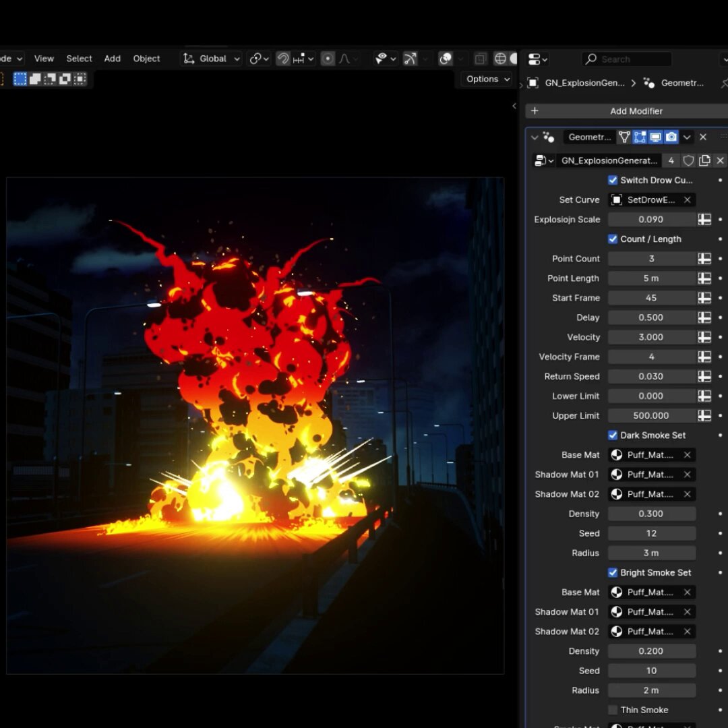Collapse the Geometry Nodes modifier panel
The width and height of the screenshot is (728, 728).
535,137
